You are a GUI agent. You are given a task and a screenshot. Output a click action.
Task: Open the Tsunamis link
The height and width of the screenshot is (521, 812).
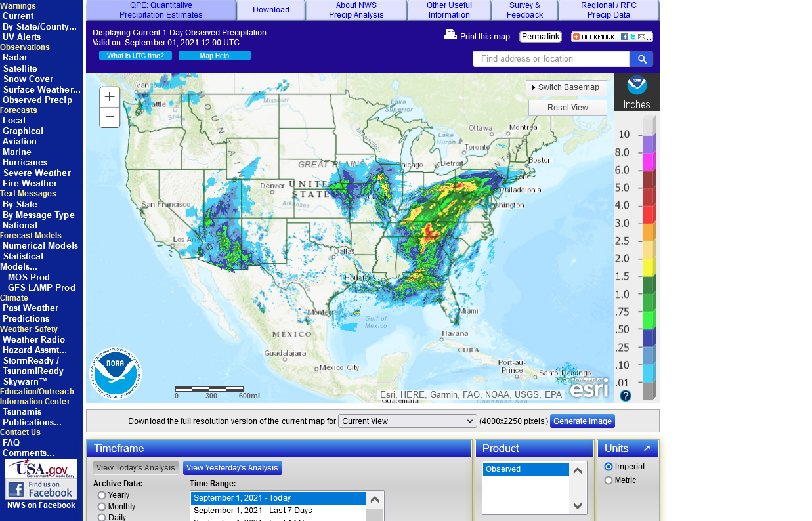tap(22, 411)
